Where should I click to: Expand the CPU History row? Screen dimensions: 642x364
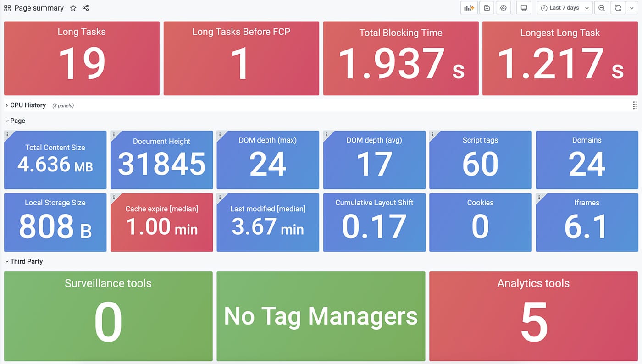pos(28,105)
